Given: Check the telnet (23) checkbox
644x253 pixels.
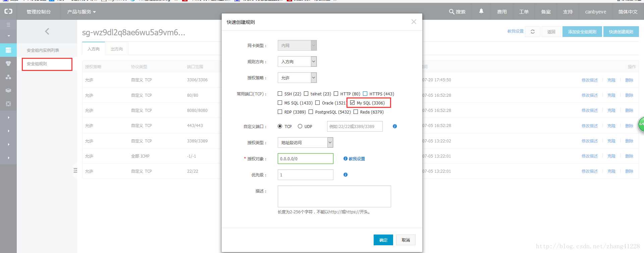Looking at the screenshot, I should 306,94.
